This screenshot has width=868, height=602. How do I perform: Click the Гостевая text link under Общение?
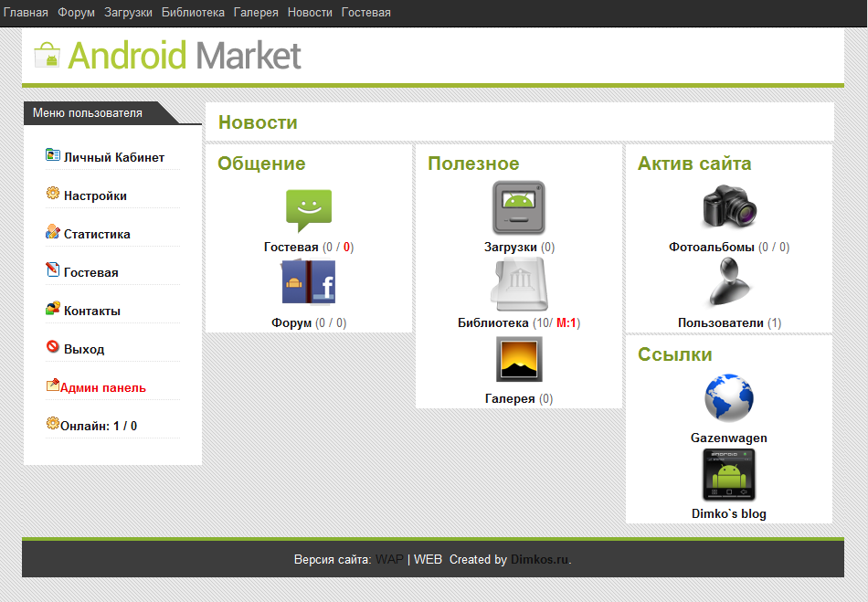click(x=291, y=247)
